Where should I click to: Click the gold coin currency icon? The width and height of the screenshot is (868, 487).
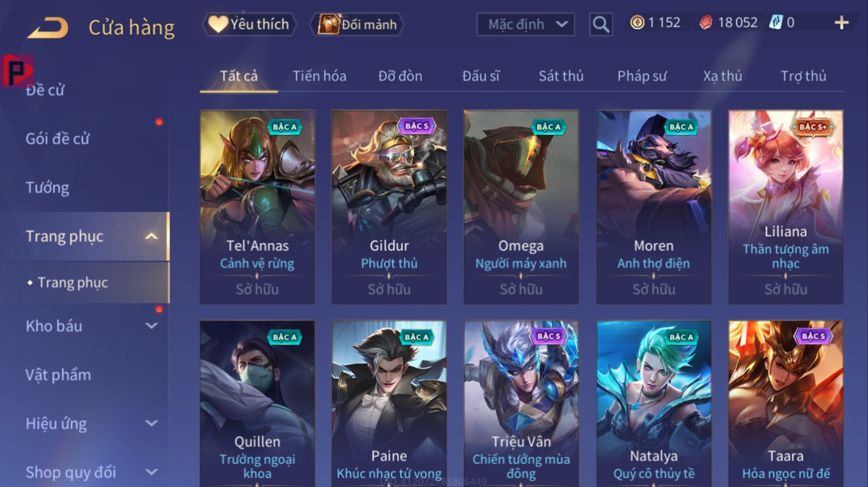637,22
